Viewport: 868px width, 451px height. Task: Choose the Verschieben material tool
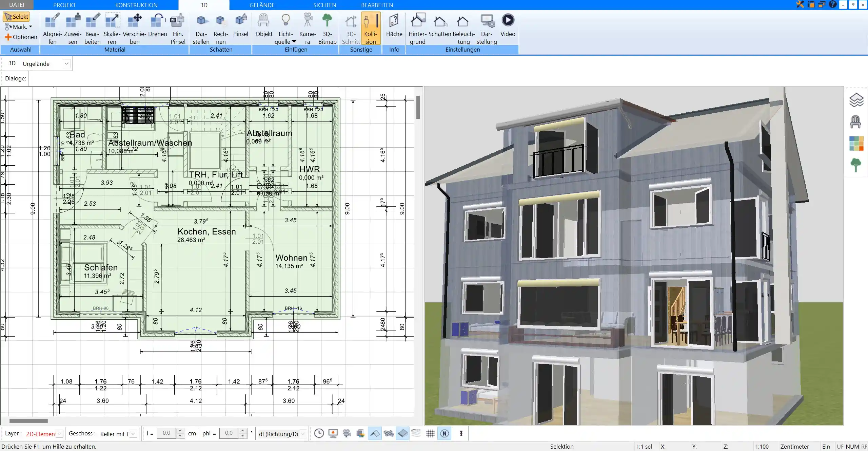[x=135, y=29]
